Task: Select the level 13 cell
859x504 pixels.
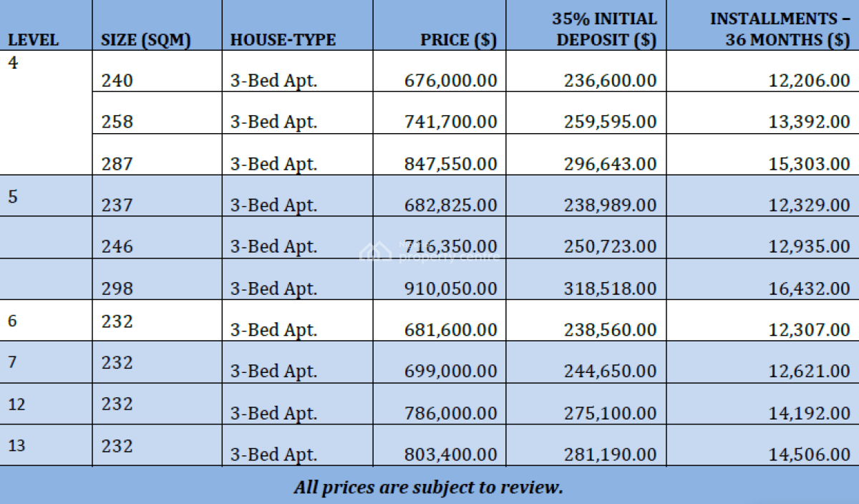Action: (16, 446)
